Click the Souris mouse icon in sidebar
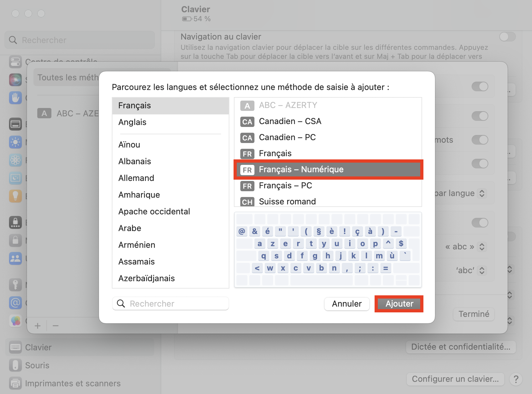Image resolution: width=532 pixels, height=394 pixels. pyautogui.click(x=15, y=365)
